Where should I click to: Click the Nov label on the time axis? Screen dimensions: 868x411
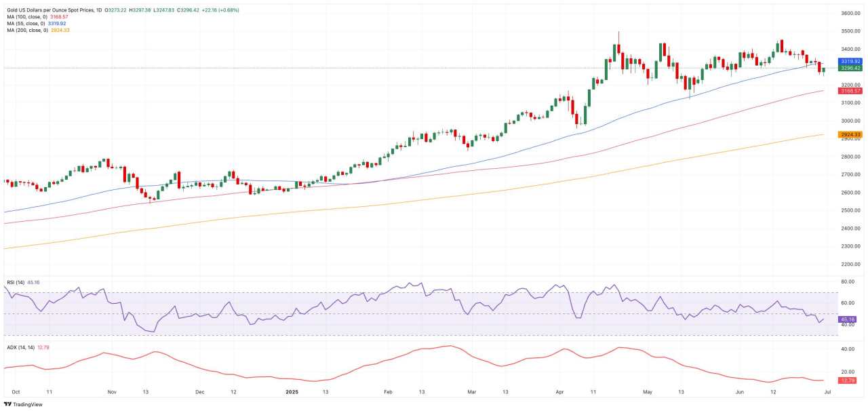113,392
